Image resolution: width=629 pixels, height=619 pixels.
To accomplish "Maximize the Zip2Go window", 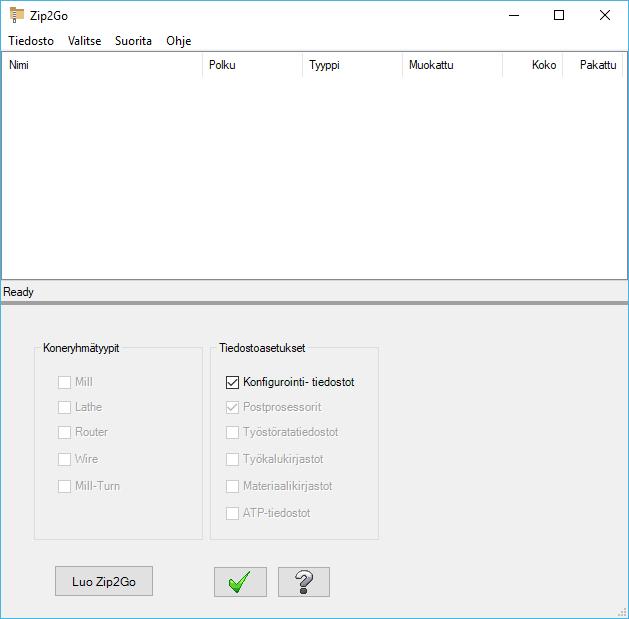I will 559,15.
